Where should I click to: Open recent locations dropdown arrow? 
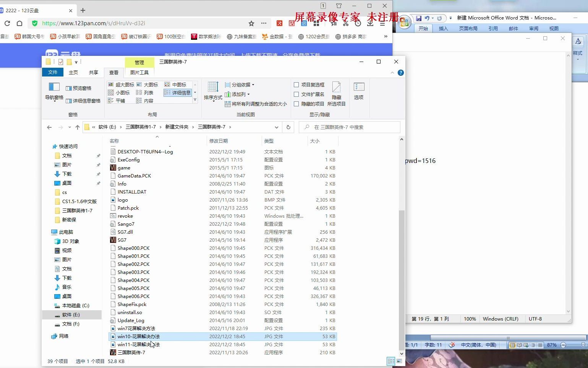70,127
